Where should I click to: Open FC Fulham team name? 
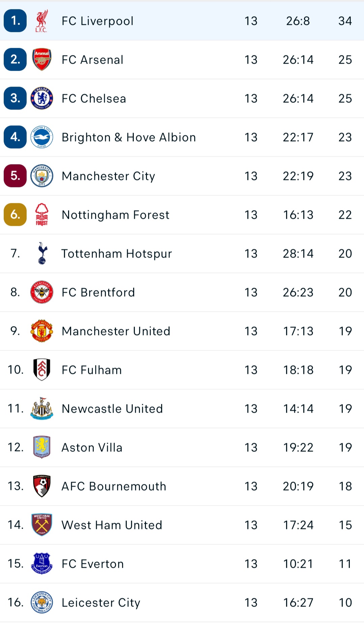pyautogui.click(x=92, y=370)
